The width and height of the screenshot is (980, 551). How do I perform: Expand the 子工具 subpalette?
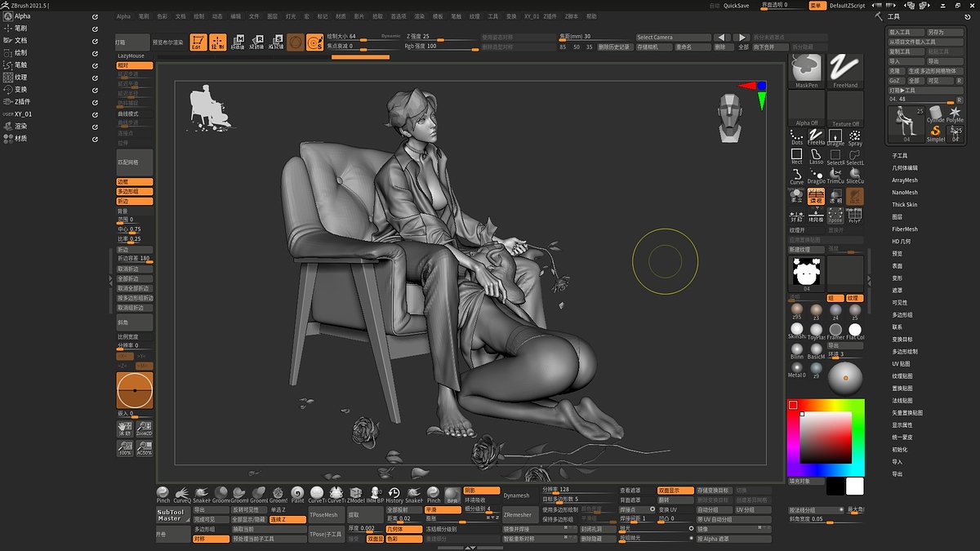coord(900,155)
